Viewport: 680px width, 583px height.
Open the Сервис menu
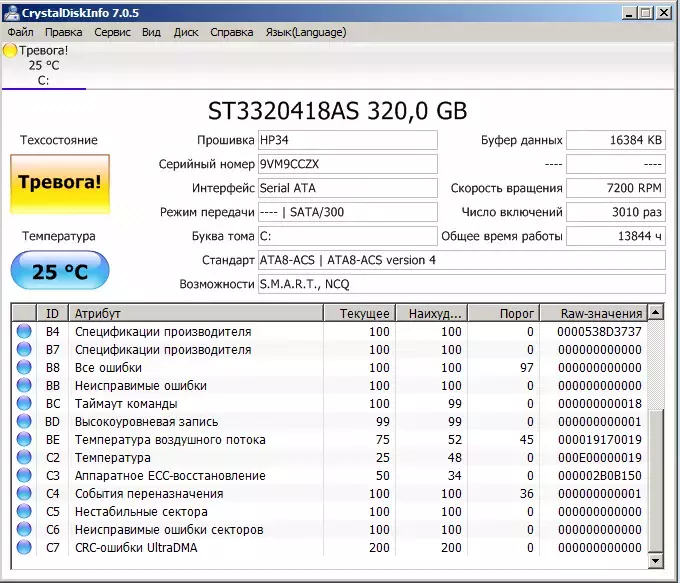(112, 33)
